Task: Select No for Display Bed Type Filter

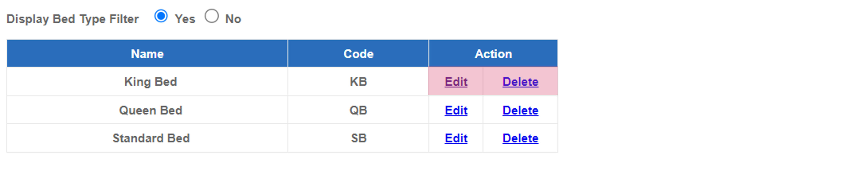Action: [x=211, y=16]
